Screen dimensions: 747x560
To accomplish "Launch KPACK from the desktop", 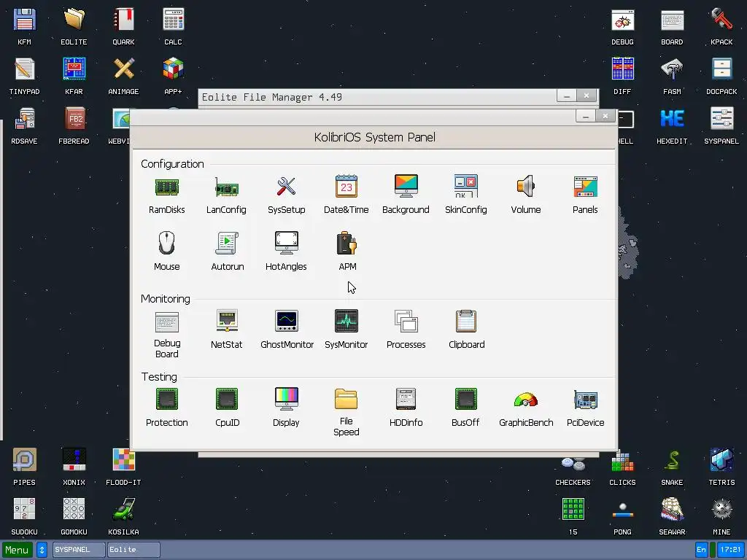I will point(721,20).
